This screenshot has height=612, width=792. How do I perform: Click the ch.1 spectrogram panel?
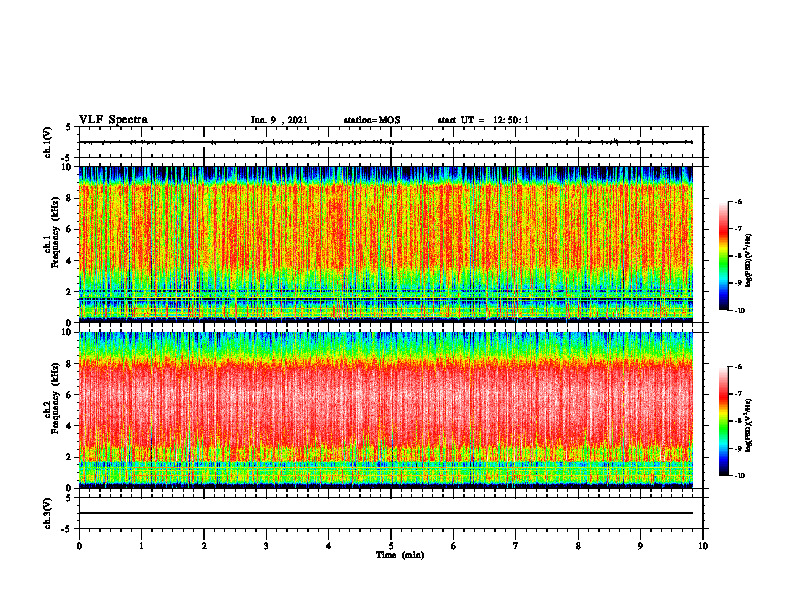tap(386, 244)
